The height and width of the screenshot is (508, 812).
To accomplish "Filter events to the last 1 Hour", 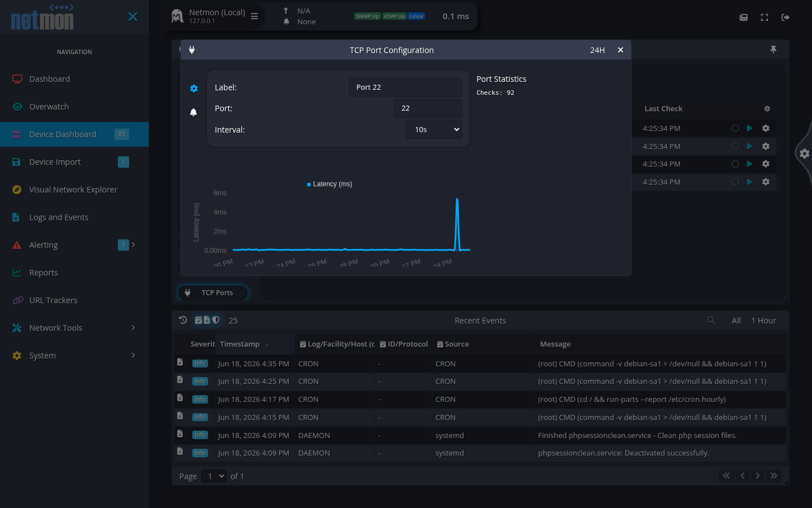I will coord(764,321).
